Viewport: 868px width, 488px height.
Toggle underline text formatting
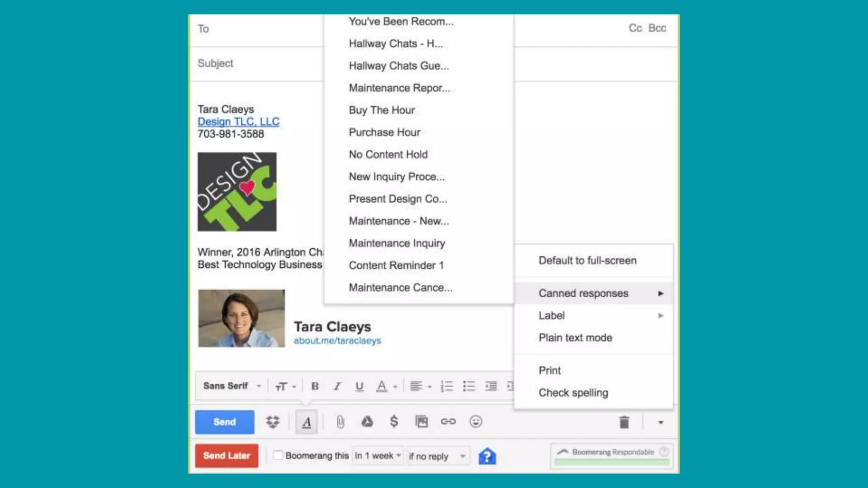tap(359, 386)
